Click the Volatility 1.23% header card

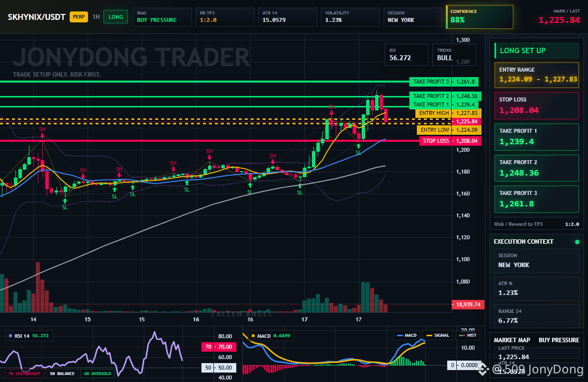pyautogui.click(x=350, y=17)
